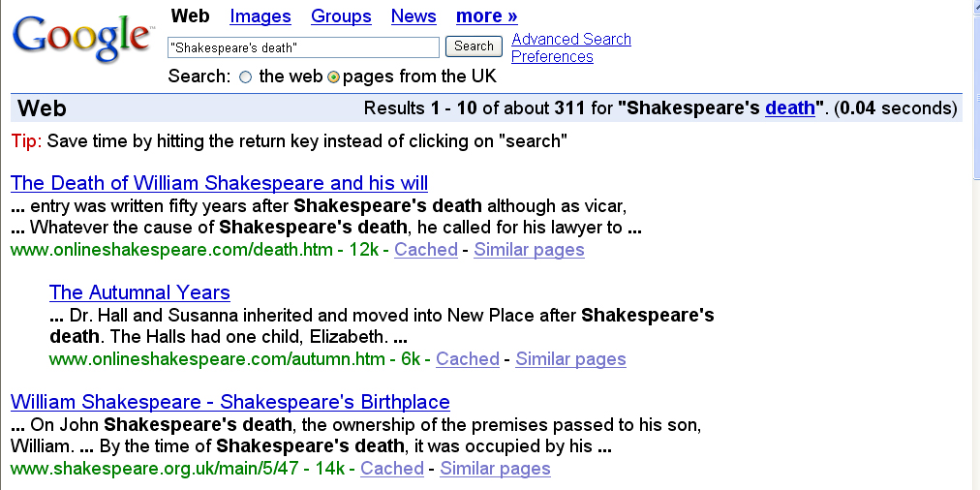Open the News search tab
980x490 pixels.
tap(413, 16)
